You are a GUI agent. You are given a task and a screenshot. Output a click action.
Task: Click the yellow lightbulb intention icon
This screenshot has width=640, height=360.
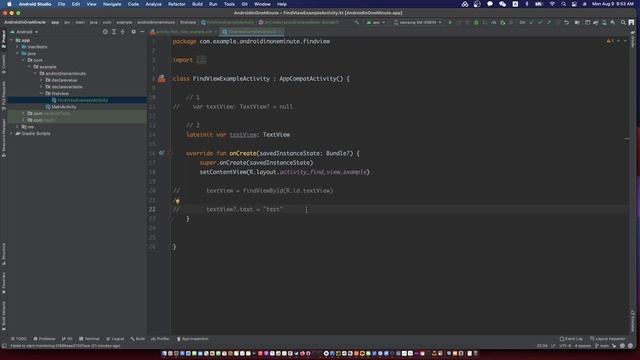[177, 201]
